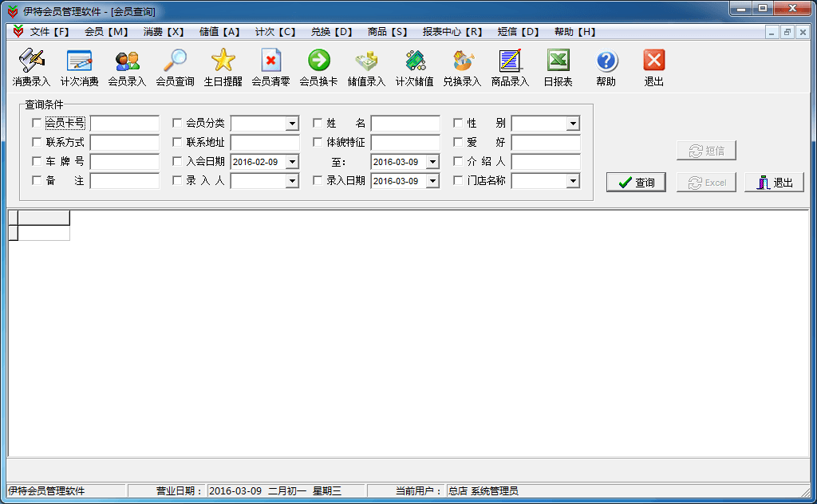
Task: Click the 短信 button
Action: (x=707, y=151)
